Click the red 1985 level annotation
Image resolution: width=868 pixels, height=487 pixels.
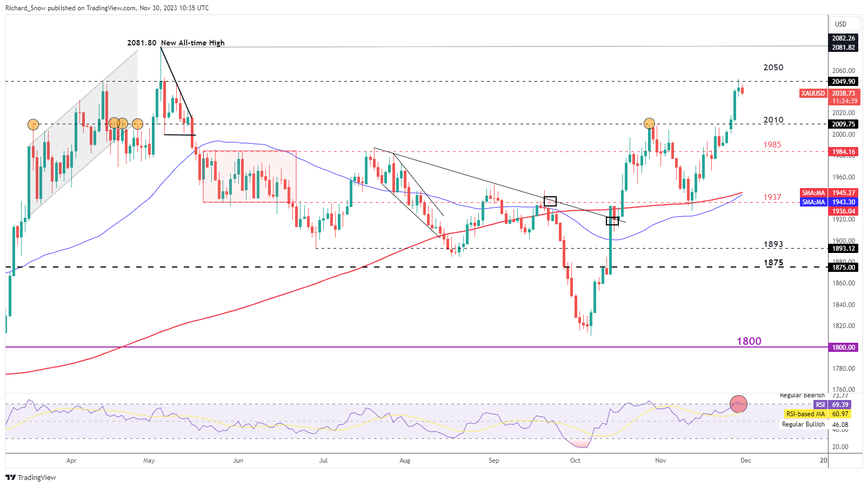772,145
